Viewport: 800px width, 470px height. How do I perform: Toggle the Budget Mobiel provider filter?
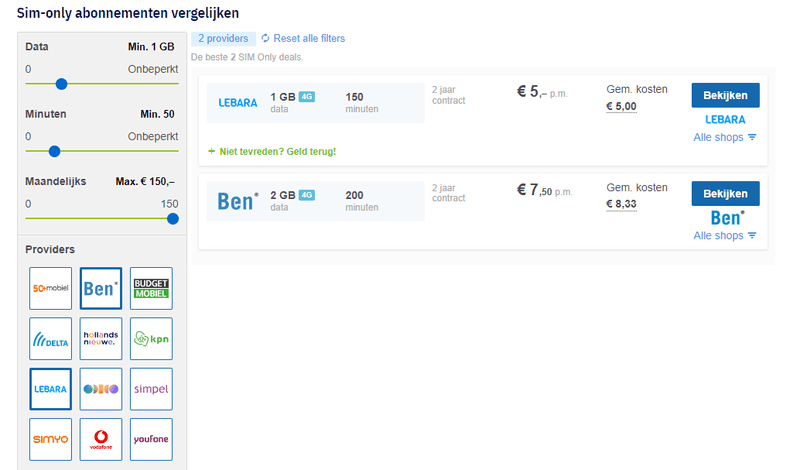(151, 288)
